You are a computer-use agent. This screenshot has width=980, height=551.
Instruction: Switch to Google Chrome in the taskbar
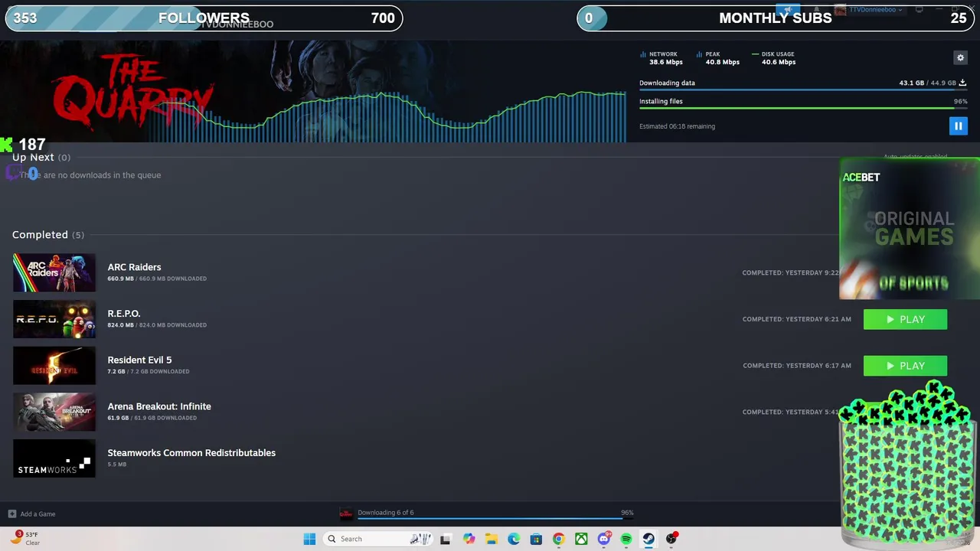click(x=559, y=539)
